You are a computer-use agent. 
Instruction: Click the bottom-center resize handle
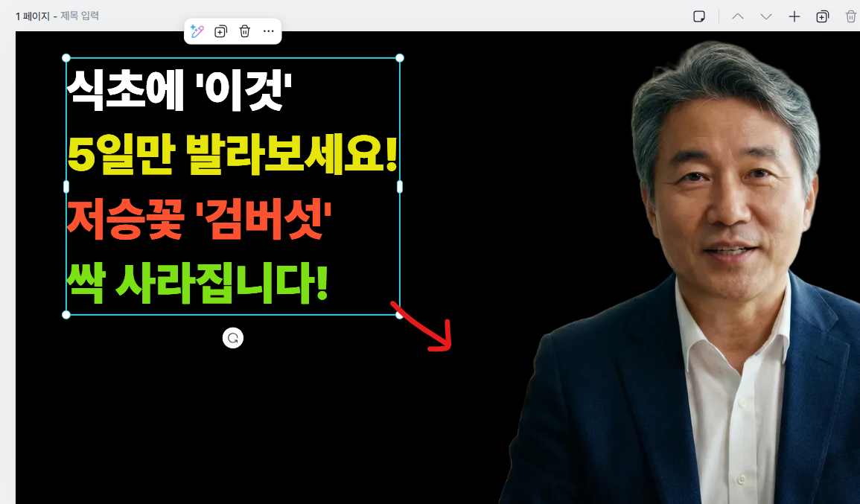(x=232, y=315)
